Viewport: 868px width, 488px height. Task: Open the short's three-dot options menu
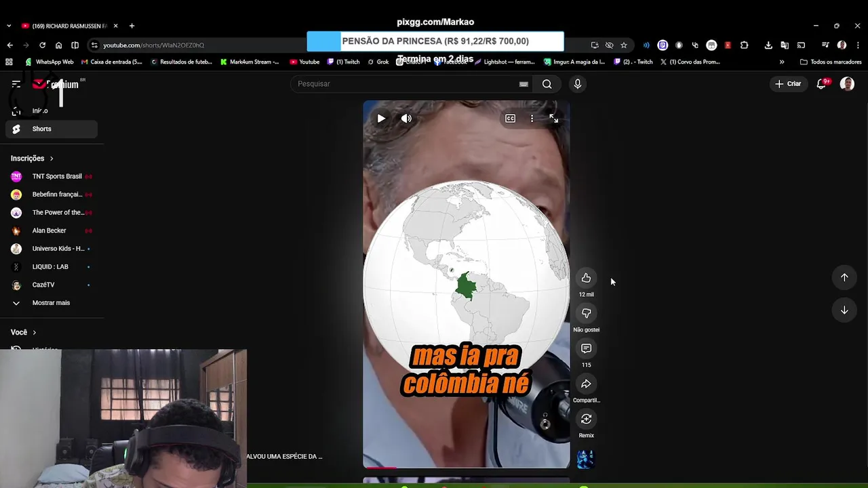pyautogui.click(x=532, y=119)
